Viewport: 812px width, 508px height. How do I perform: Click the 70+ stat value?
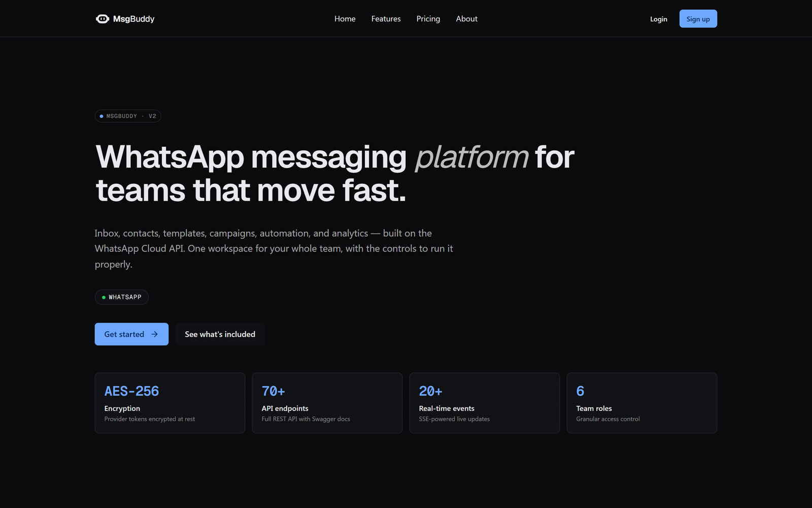(x=274, y=391)
